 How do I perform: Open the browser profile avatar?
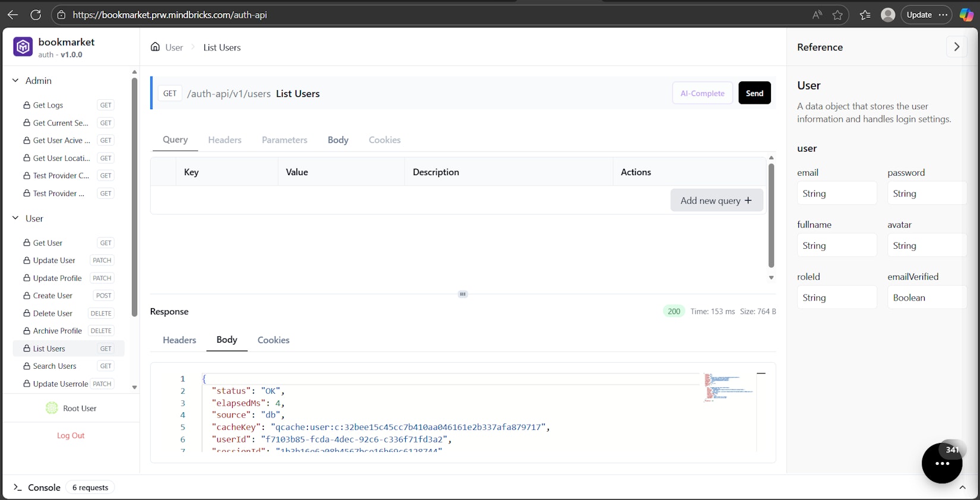(887, 15)
